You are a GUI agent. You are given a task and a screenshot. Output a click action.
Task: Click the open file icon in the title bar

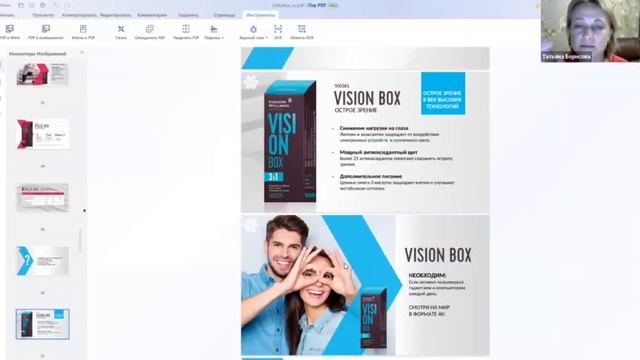point(21,5)
